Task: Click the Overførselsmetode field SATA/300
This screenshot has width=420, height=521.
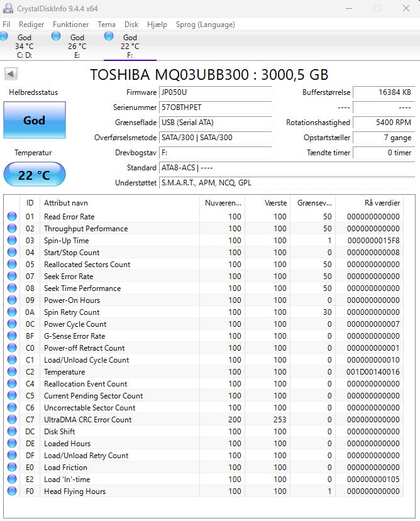Action: point(216,138)
